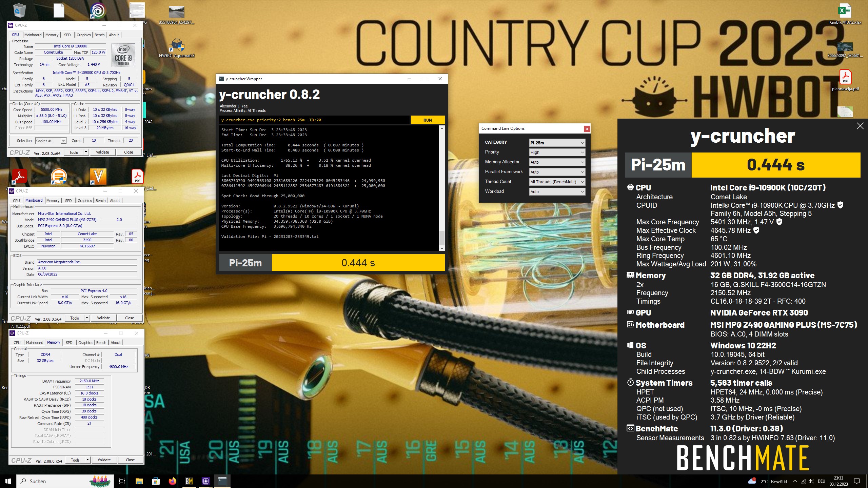Click the yellow RUN button in y-cruncher
Screen dimensions: 868x488
coord(428,120)
